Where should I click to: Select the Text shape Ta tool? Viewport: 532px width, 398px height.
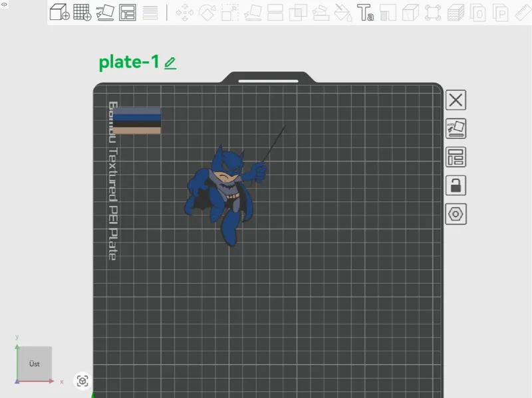point(365,13)
